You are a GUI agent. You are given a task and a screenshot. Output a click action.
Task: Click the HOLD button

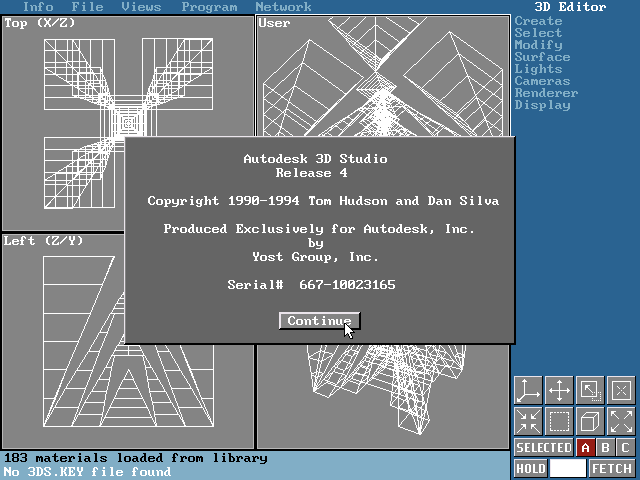[x=531, y=468]
